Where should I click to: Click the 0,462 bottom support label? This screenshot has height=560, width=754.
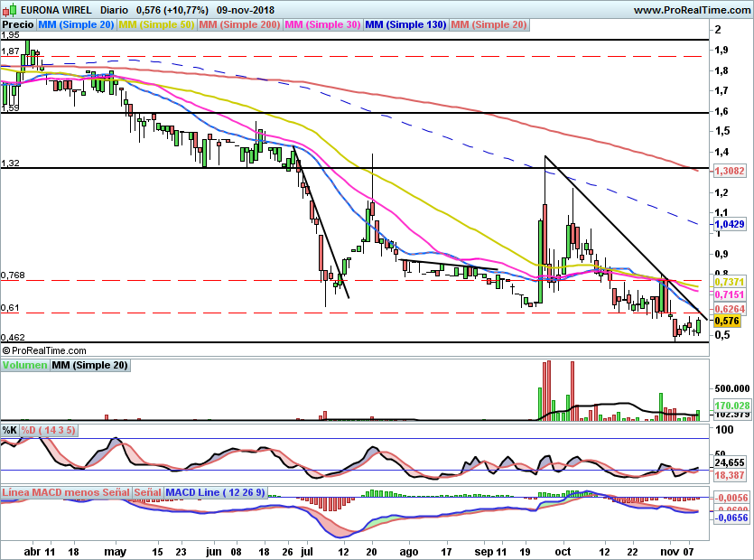point(13,337)
